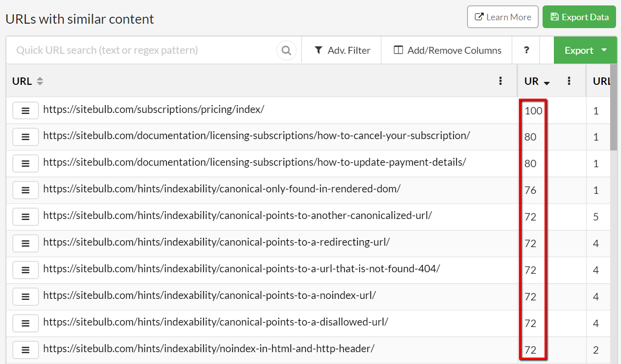
Task: Select the canonical-points-to-a-url-that-is-not-found-404 URL
Action: [242, 269]
